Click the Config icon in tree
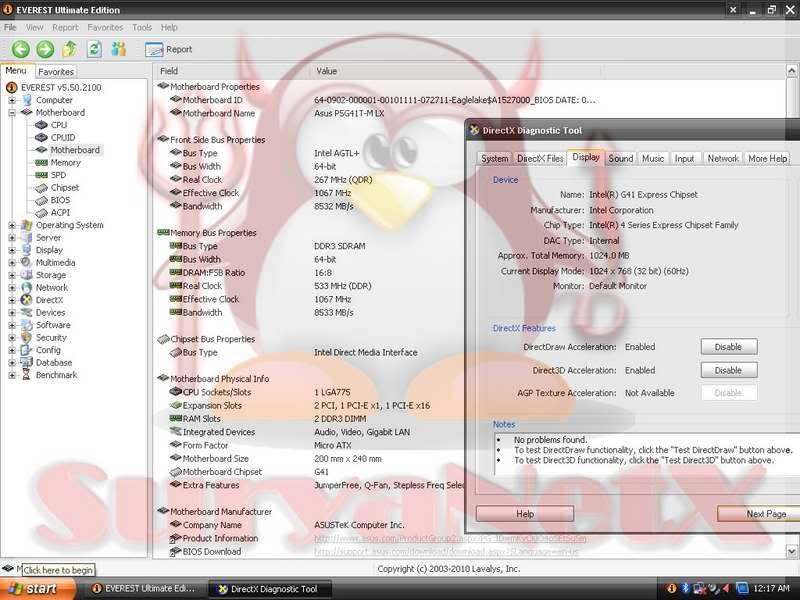 (27, 350)
